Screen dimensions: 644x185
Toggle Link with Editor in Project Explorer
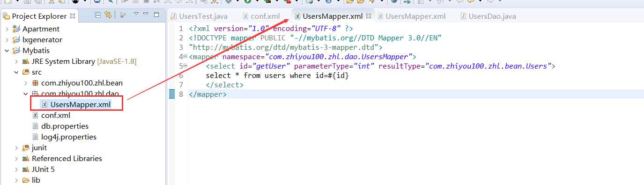[x=108, y=15]
